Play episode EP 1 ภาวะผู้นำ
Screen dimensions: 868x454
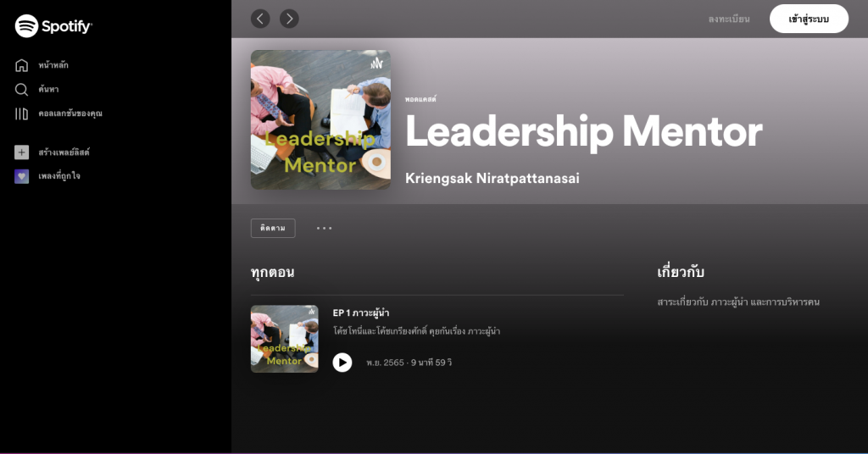342,363
